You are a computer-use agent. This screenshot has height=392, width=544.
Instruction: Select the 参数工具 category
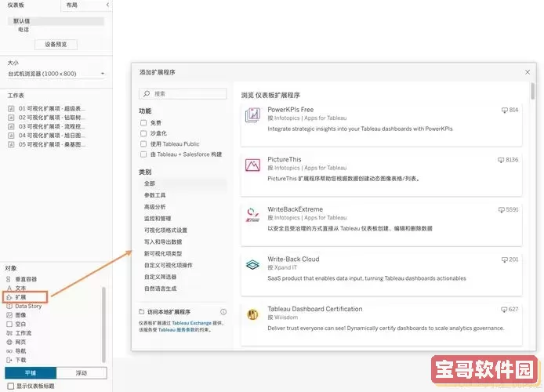tap(154, 195)
